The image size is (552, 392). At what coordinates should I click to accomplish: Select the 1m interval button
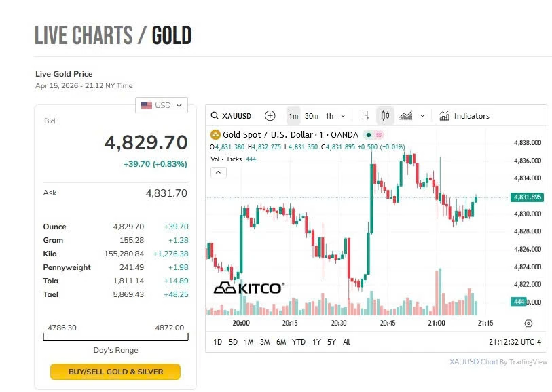coord(293,116)
